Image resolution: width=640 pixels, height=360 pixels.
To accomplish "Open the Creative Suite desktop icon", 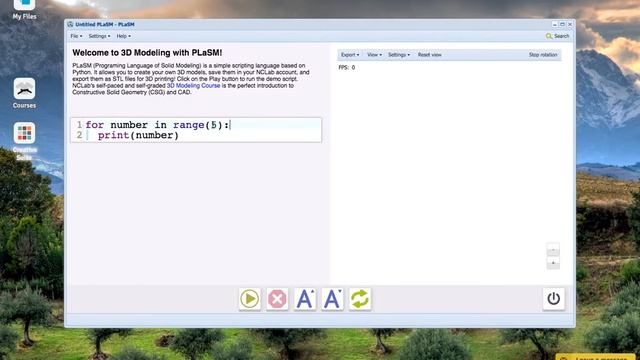I will [24, 141].
